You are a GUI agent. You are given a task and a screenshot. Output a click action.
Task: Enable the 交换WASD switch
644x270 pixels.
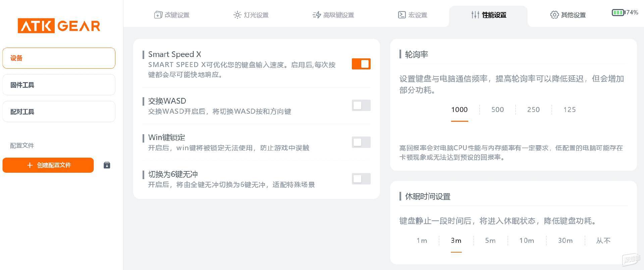click(361, 105)
